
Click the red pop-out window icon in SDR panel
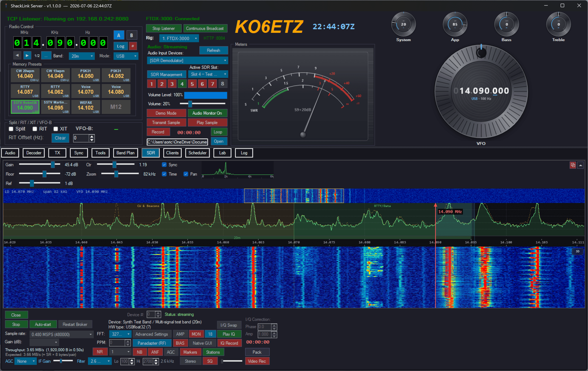tap(573, 165)
